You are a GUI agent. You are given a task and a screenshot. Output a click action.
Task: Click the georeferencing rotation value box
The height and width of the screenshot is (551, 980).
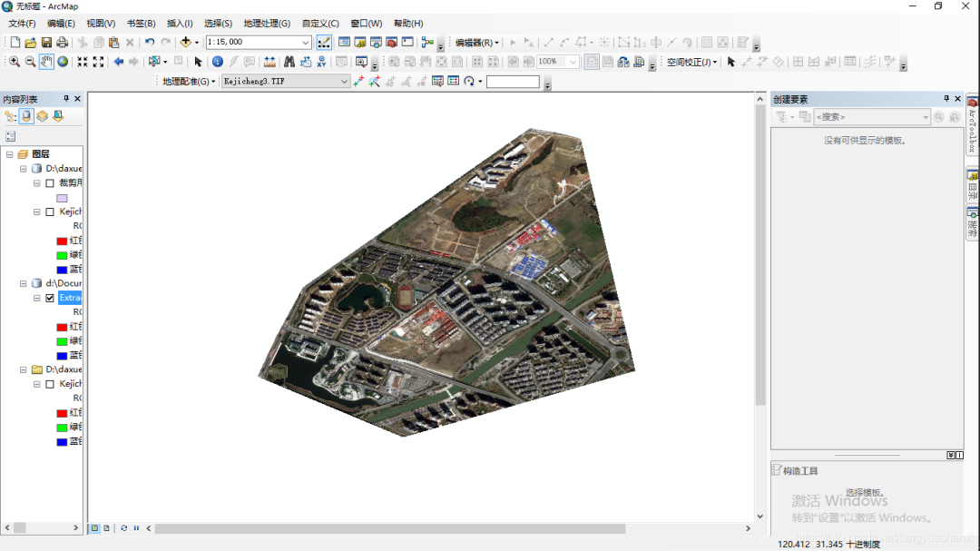(x=513, y=82)
